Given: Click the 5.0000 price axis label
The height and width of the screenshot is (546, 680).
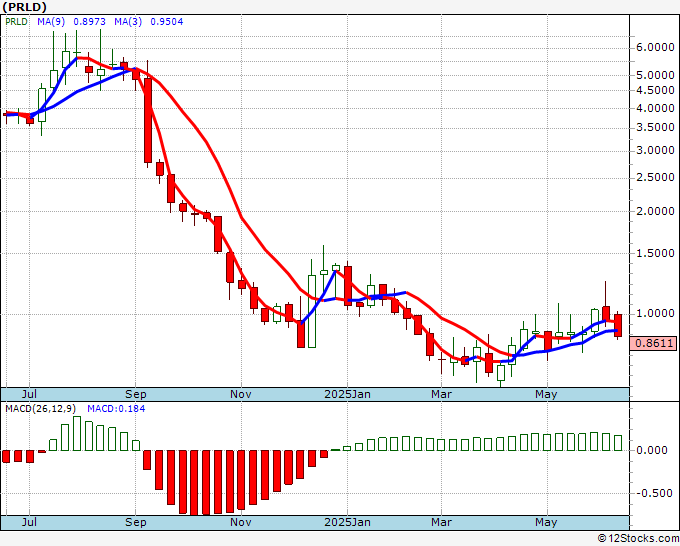Looking at the screenshot, I should (655, 75).
